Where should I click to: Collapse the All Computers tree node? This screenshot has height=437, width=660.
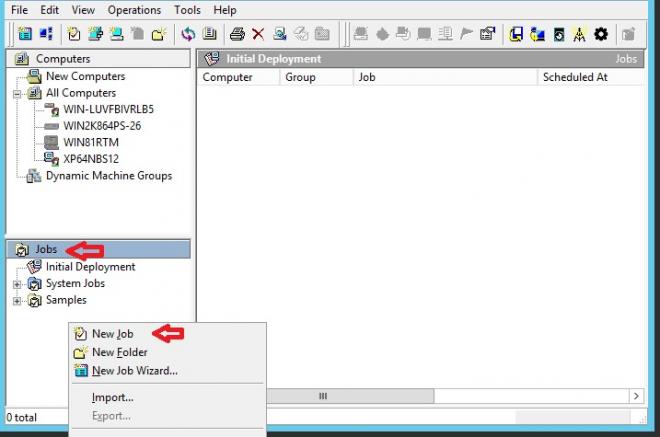coord(17,93)
